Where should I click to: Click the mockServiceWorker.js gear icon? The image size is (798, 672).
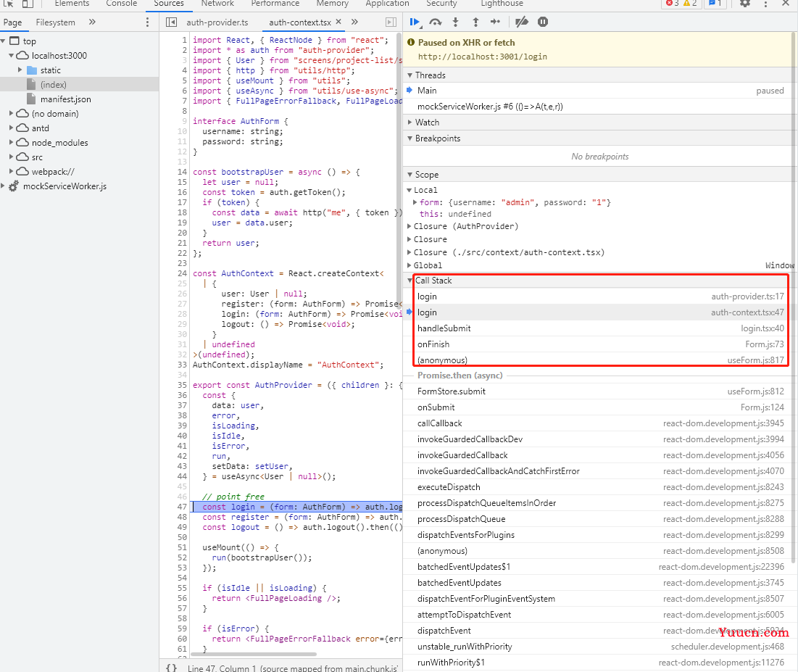click(x=14, y=186)
